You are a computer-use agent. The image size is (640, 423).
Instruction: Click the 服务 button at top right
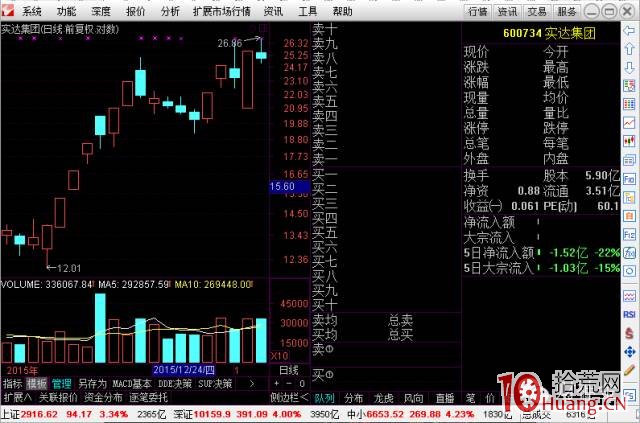coord(567,12)
